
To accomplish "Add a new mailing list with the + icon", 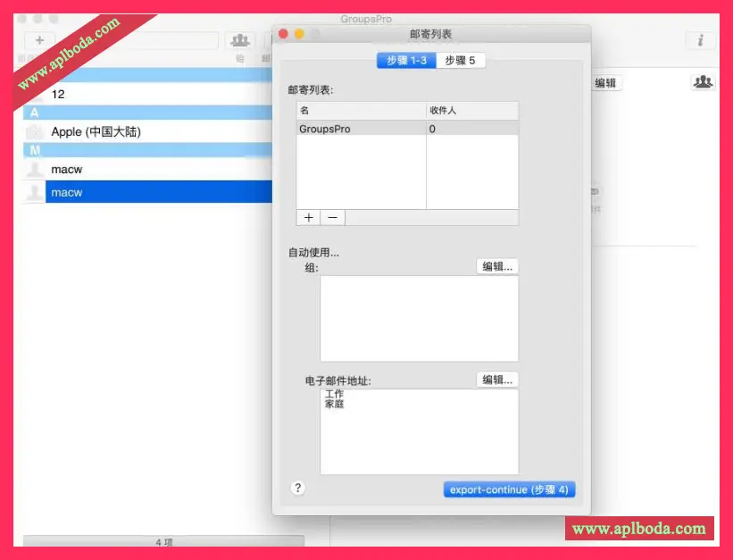I will click(x=308, y=217).
